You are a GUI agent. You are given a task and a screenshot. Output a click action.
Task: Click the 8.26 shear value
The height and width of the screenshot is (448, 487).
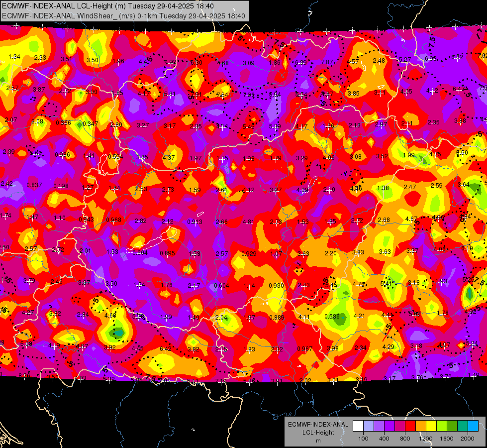click(x=24, y=375)
